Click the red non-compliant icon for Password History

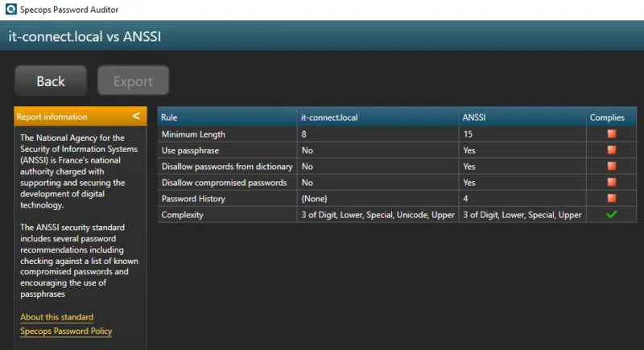[x=612, y=198]
